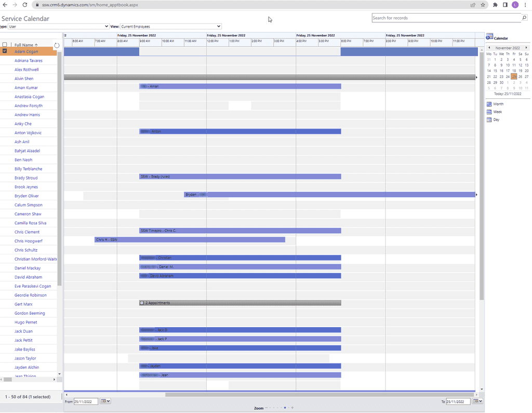Open the From date picker icon
The image size is (532, 413).
tap(103, 401)
